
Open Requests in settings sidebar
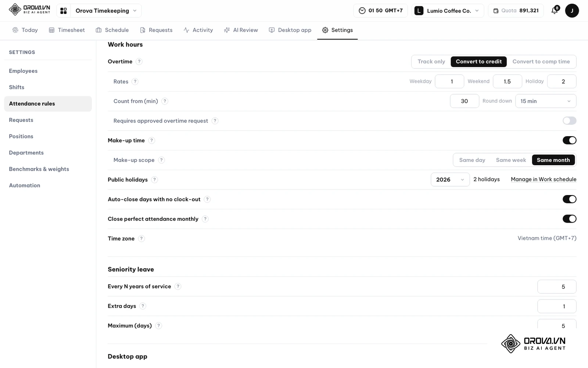[x=48, y=120]
